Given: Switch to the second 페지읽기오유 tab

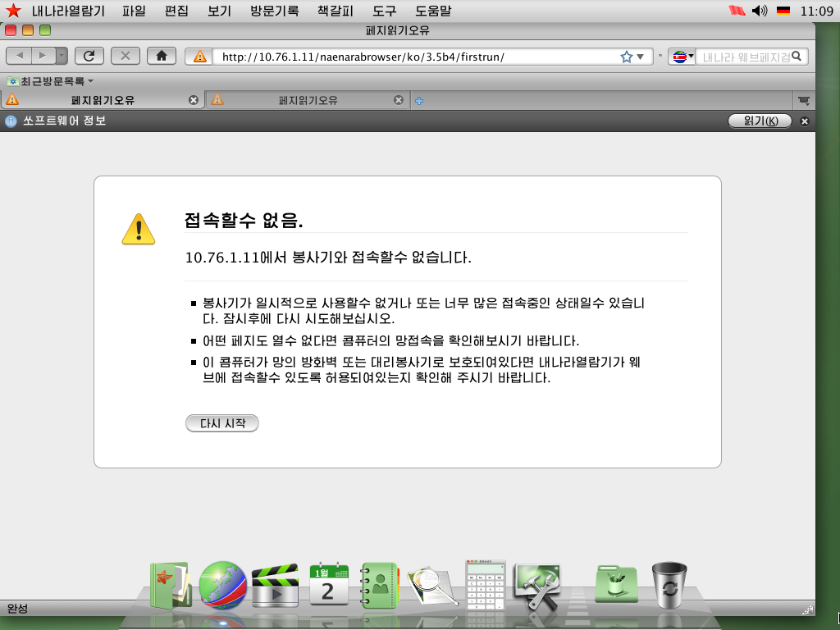Looking at the screenshot, I should 308,99.
